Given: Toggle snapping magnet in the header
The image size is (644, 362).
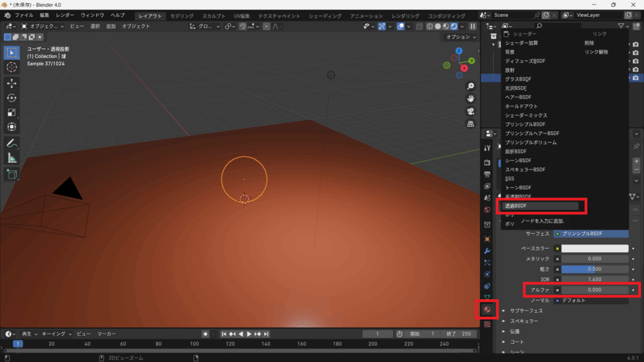Looking at the screenshot, I should [242, 26].
